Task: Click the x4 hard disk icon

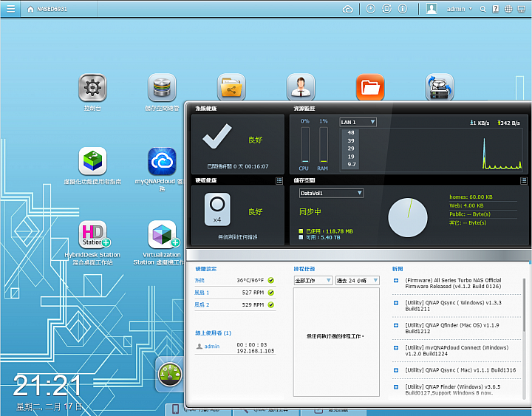Action: pos(217,209)
